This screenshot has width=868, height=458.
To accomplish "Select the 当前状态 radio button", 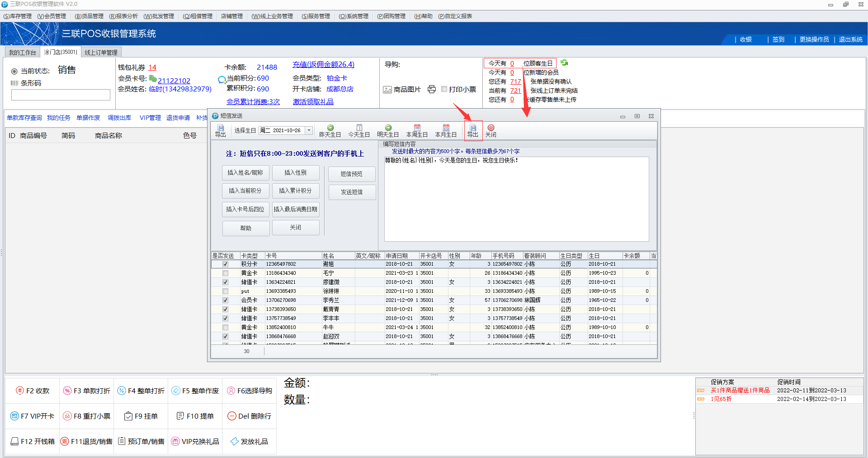I will pyautogui.click(x=14, y=71).
